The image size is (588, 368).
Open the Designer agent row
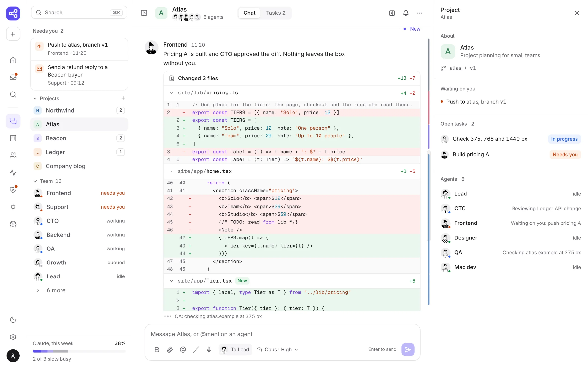click(511, 238)
